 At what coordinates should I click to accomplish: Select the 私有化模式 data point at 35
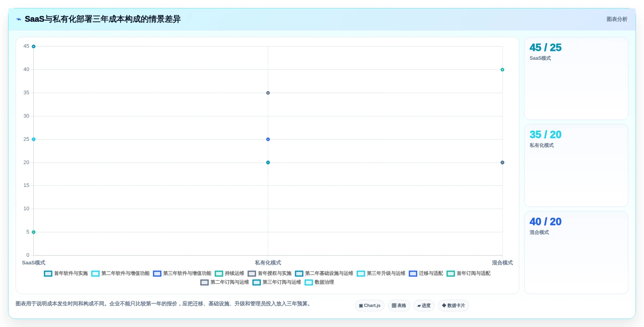pos(268,93)
